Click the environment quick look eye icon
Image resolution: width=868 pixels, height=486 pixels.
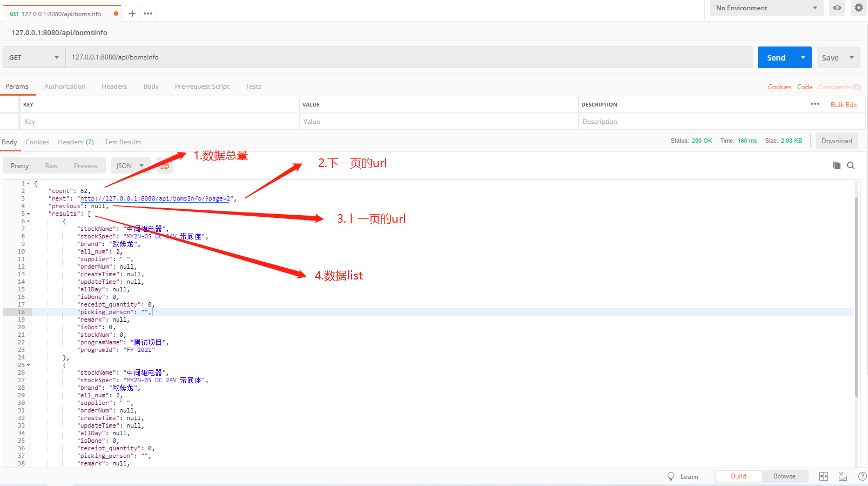coord(837,8)
